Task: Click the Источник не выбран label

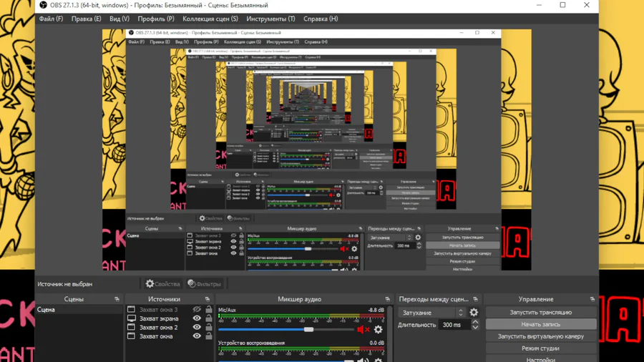Action: click(x=65, y=284)
